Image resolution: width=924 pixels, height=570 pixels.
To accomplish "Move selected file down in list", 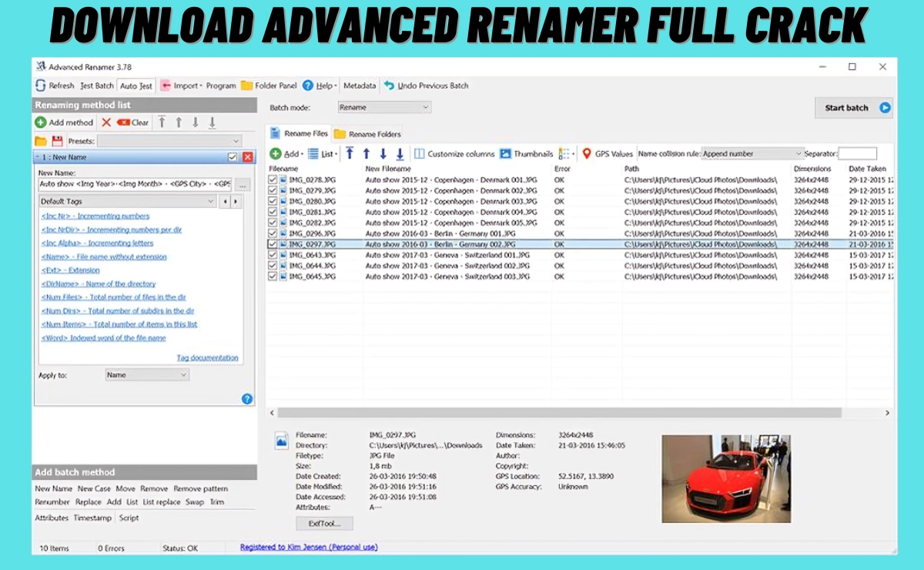I will 383,153.
